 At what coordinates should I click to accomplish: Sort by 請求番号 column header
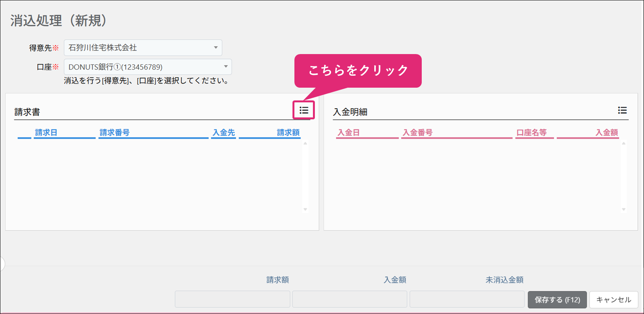point(115,132)
